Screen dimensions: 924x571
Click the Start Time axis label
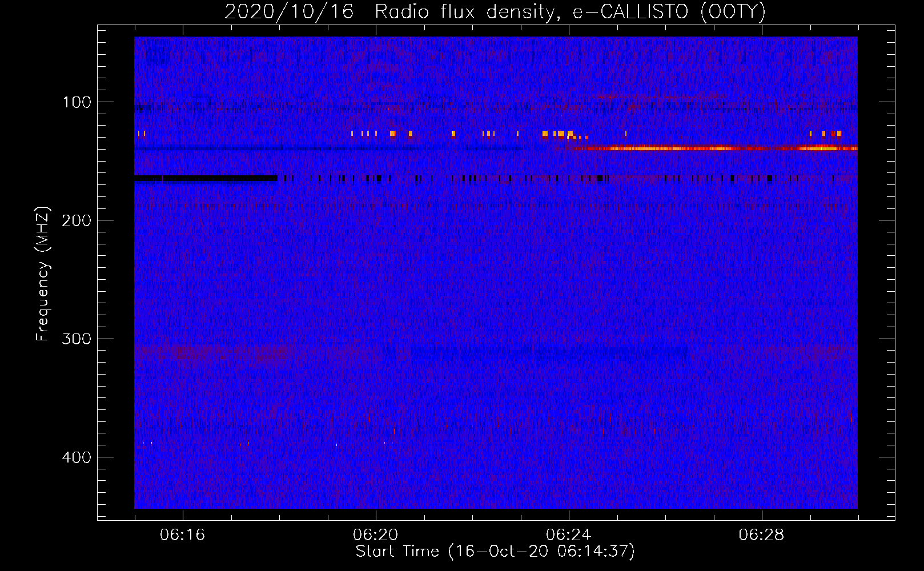pos(495,552)
